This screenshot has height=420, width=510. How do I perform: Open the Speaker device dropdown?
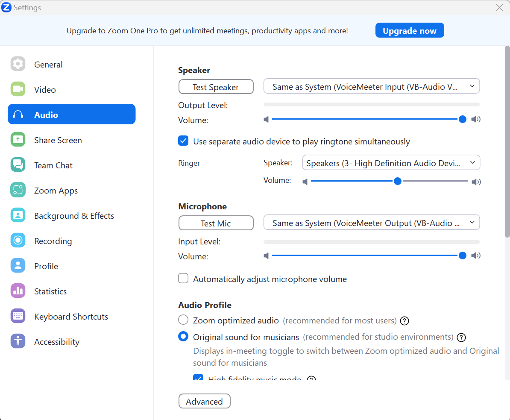[x=372, y=86]
